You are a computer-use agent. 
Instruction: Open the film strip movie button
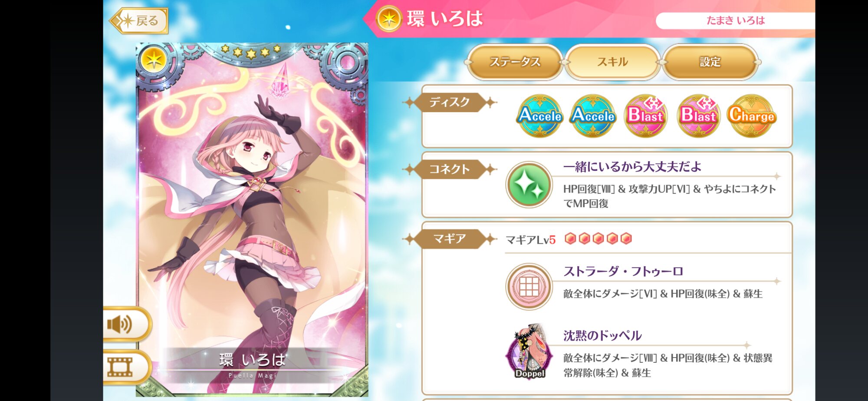(125, 367)
